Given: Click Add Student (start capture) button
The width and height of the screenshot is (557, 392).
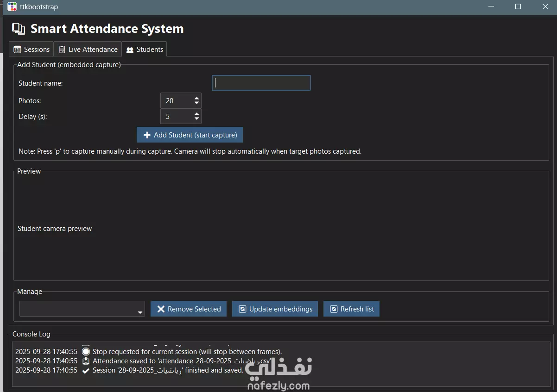Looking at the screenshot, I should coord(190,135).
